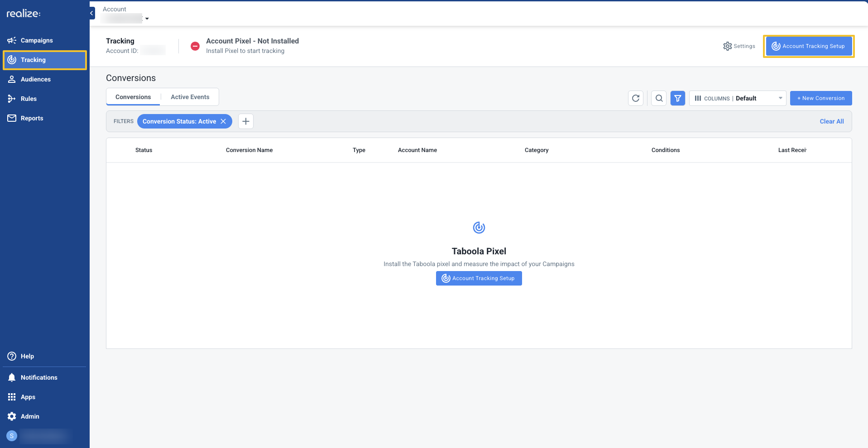The width and height of the screenshot is (868, 448).
Task: Sort by Status column header
Action: point(144,150)
